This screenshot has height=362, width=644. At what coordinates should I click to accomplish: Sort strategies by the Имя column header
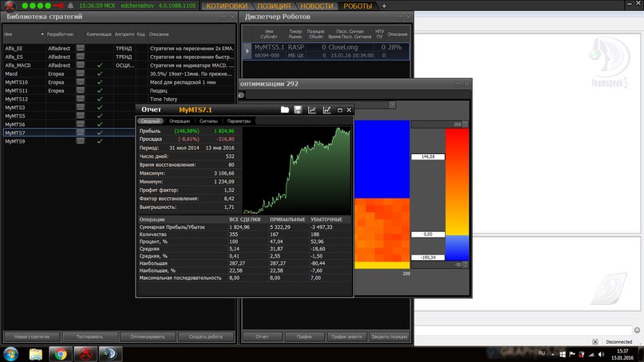click(x=8, y=34)
